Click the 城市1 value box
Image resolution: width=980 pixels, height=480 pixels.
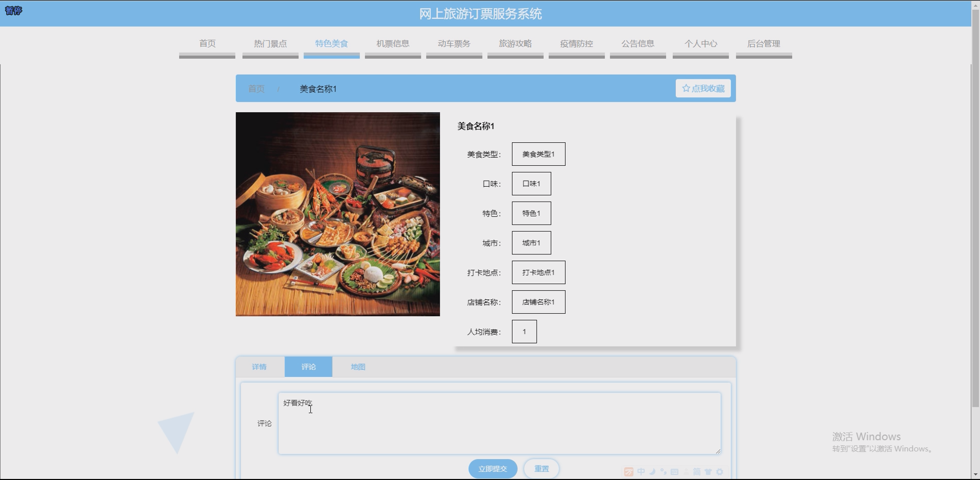[531, 243]
